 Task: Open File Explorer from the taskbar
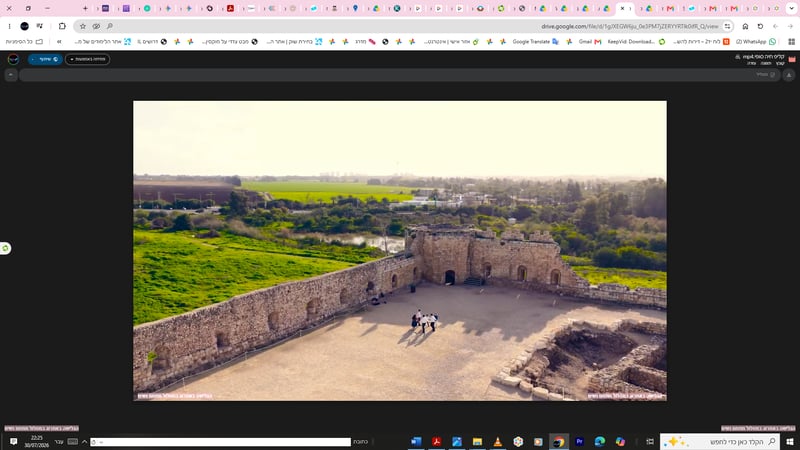pyautogui.click(x=478, y=441)
